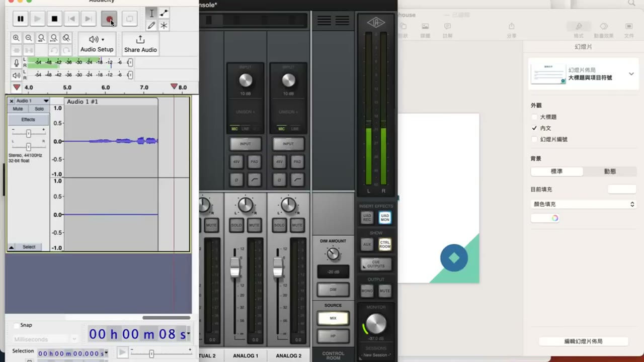The image size is (644, 362).
Task: Click the Share Audio icon
Action: 140,39
